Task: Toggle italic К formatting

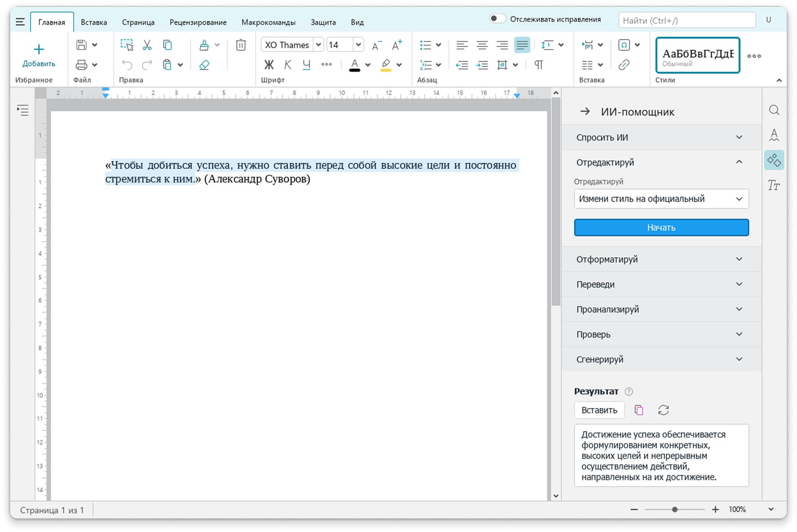Action: point(287,65)
